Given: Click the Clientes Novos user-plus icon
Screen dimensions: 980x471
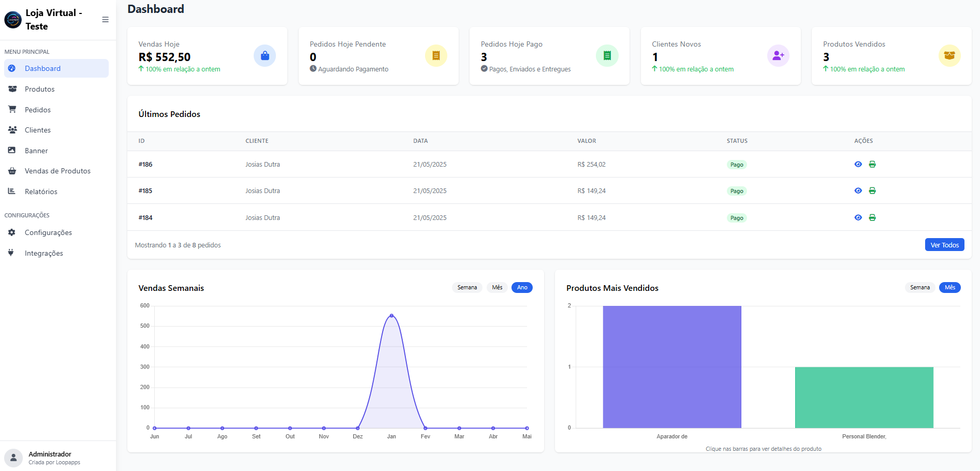Looking at the screenshot, I should coord(778,56).
